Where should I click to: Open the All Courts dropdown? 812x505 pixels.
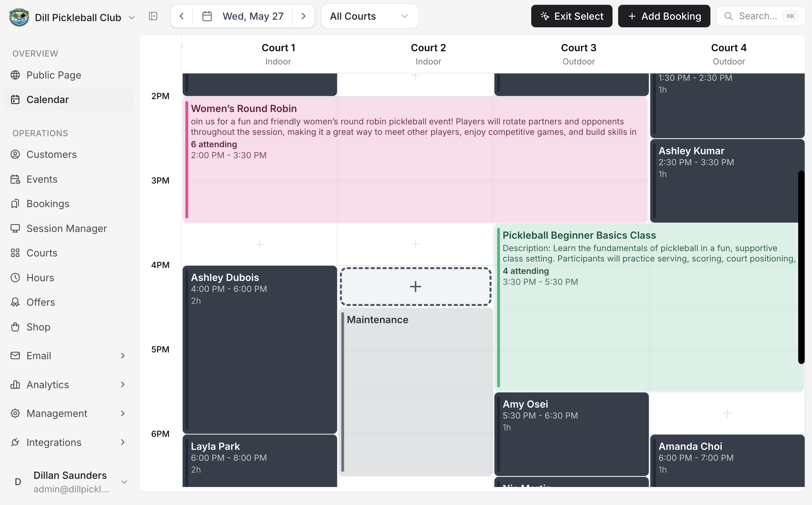(370, 16)
